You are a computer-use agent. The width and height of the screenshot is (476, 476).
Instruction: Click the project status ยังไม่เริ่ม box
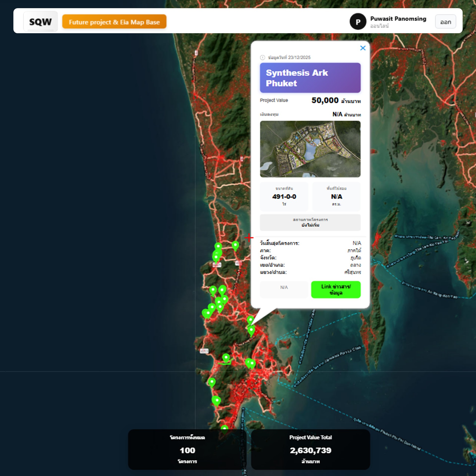pos(310,222)
